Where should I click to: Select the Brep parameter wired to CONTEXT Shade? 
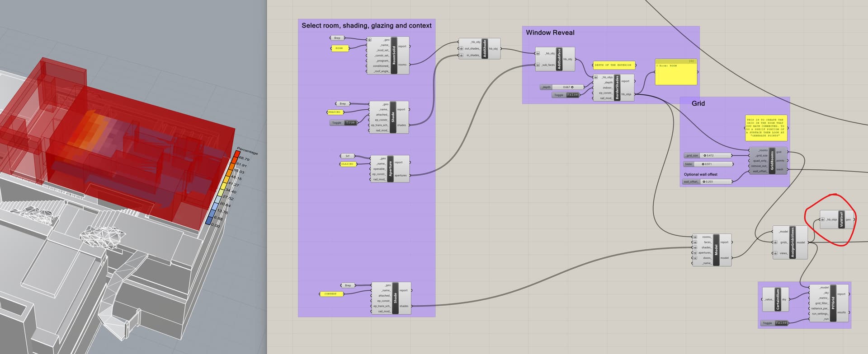click(348, 285)
